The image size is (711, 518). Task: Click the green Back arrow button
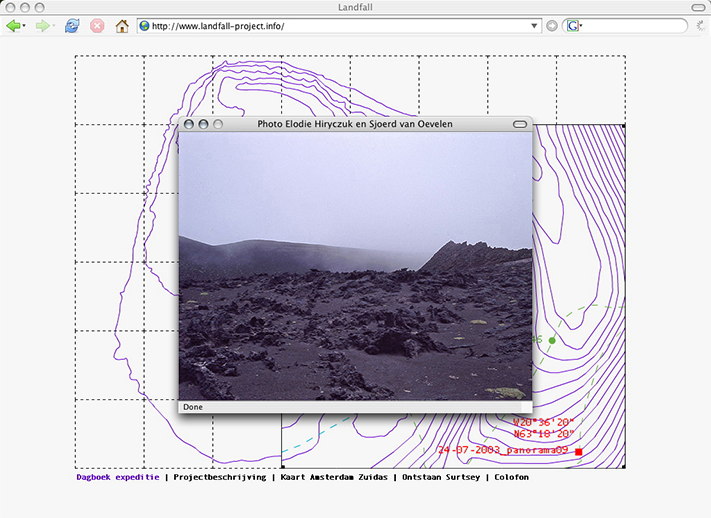click(x=12, y=26)
